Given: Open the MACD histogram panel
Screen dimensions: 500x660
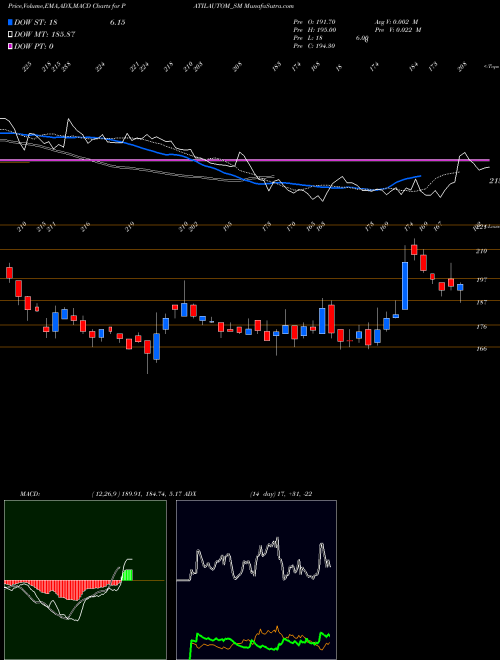Looking at the screenshot, I should click(x=85, y=580).
